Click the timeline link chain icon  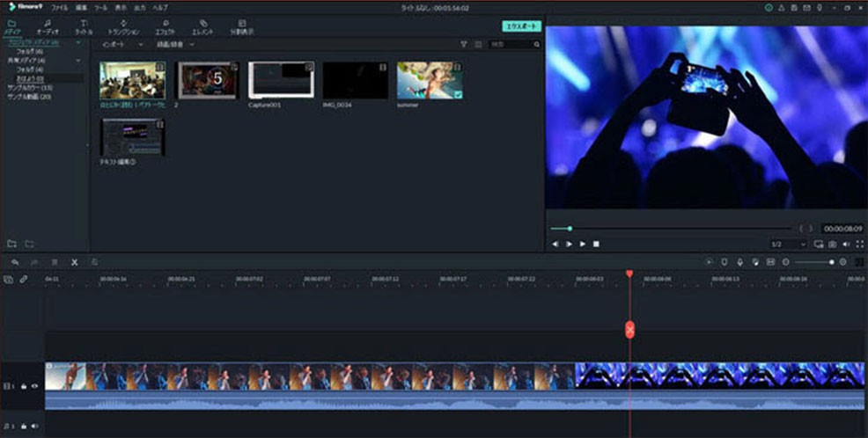[23, 280]
